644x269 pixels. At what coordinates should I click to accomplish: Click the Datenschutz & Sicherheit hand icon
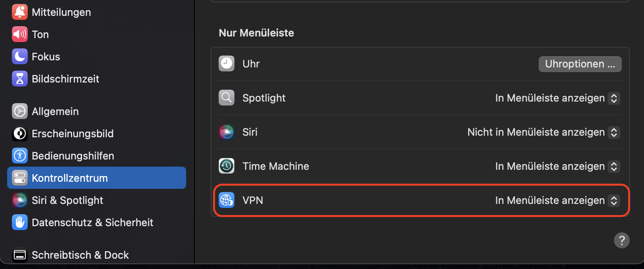click(20, 223)
